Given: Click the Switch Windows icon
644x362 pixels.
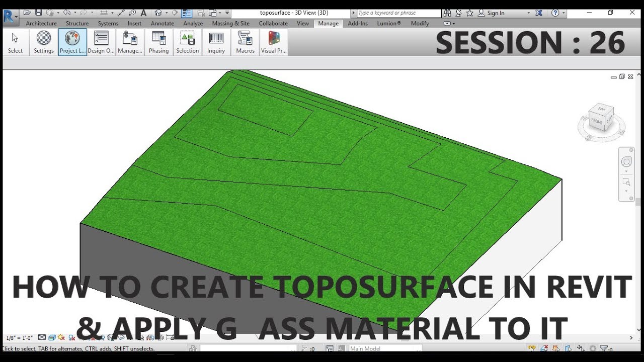Looking at the screenshot, I should [x=213, y=13].
